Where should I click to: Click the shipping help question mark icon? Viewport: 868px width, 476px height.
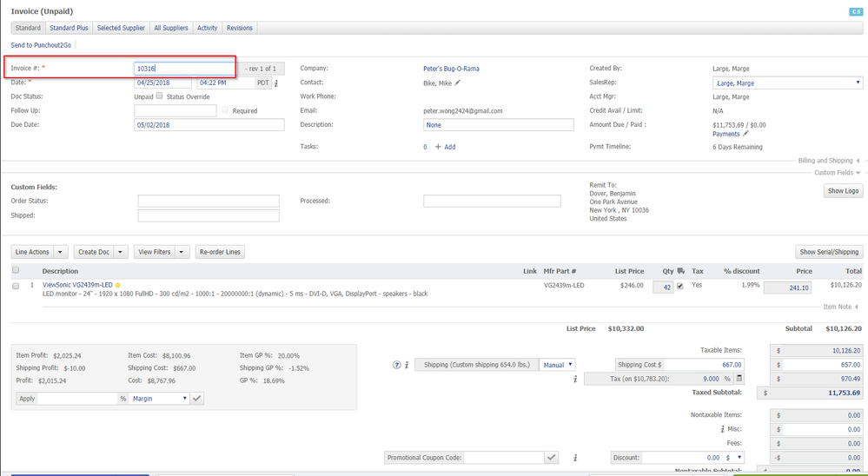pyautogui.click(x=397, y=365)
